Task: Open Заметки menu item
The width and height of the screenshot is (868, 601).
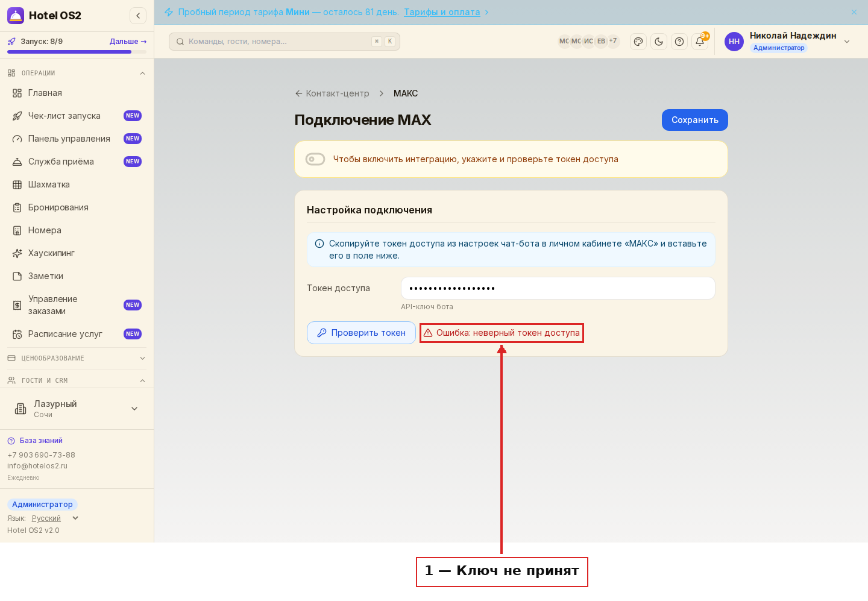Action: coord(77,276)
